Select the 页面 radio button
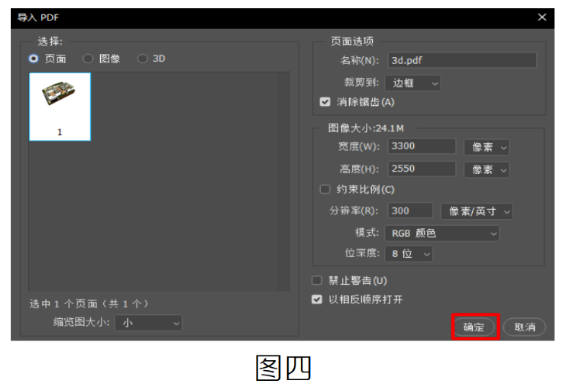The width and height of the screenshot is (562, 391). coord(34,58)
